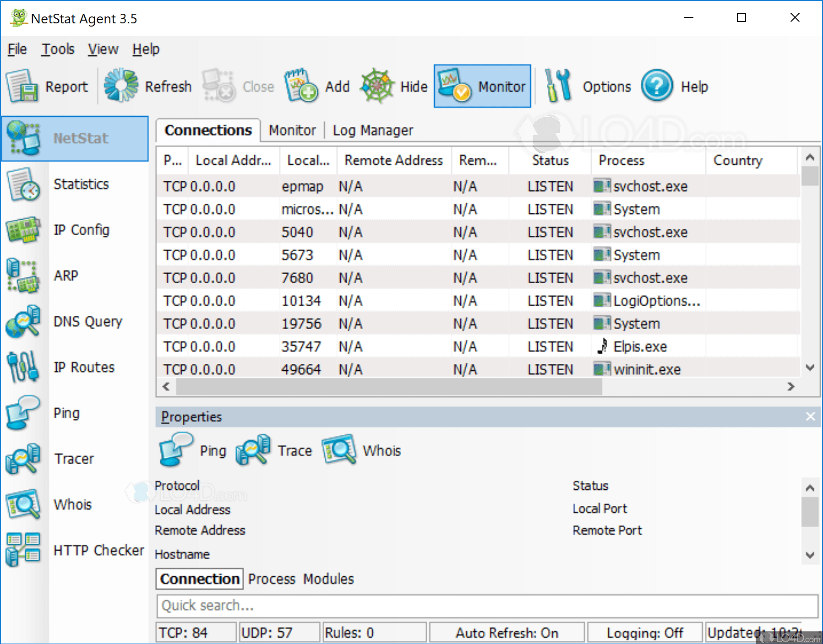Open the Statistics sidebar icon
The height and width of the screenshot is (644, 823).
click(x=23, y=184)
